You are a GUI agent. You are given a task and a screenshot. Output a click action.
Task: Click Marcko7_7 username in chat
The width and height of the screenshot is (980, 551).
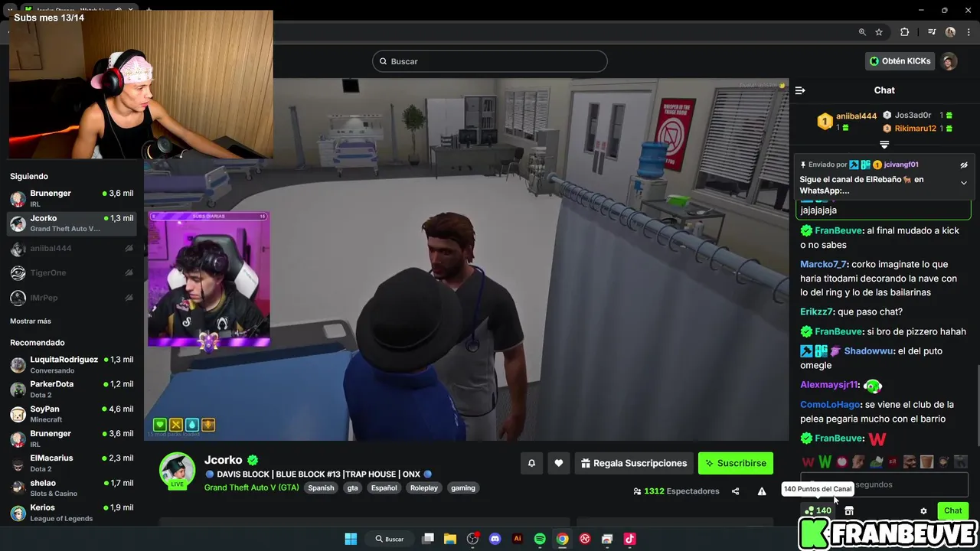point(823,264)
